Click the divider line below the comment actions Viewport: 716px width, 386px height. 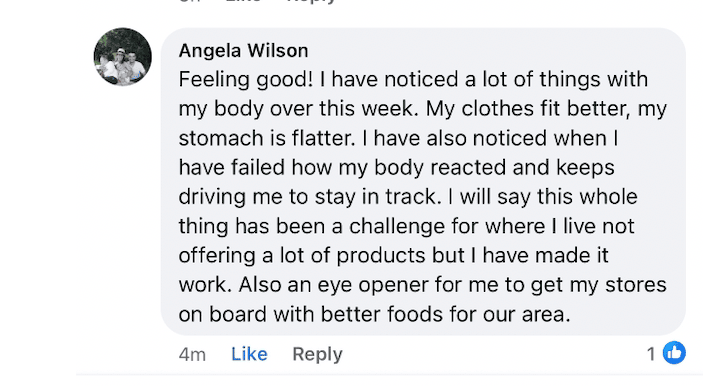pos(389,375)
